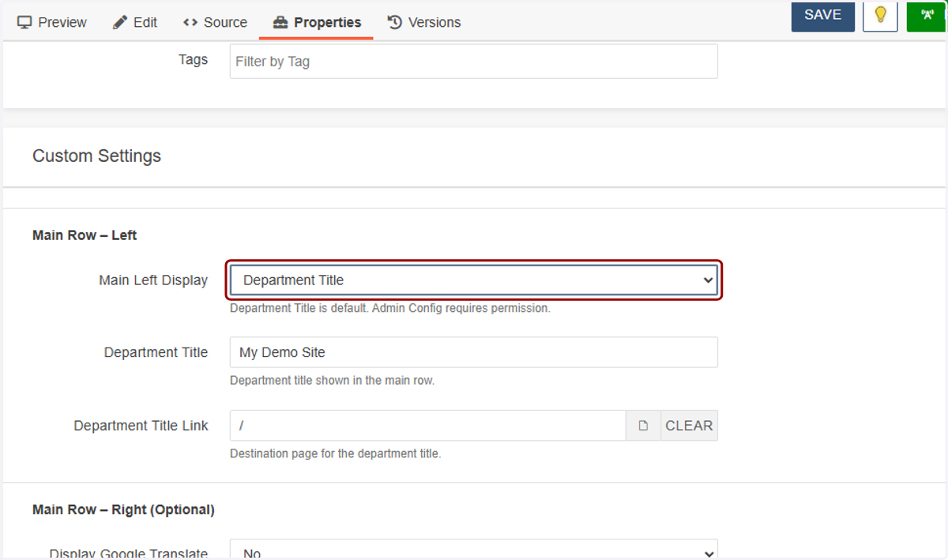Image resolution: width=948 pixels, height=560 pixels.
Task: Open the Versions tab
Action: 424,22
